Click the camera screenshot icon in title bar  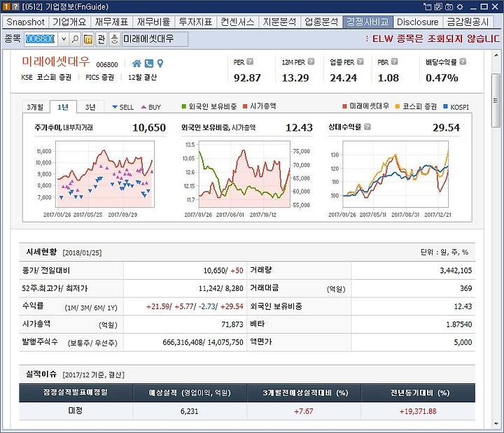(x=449, y=7)
